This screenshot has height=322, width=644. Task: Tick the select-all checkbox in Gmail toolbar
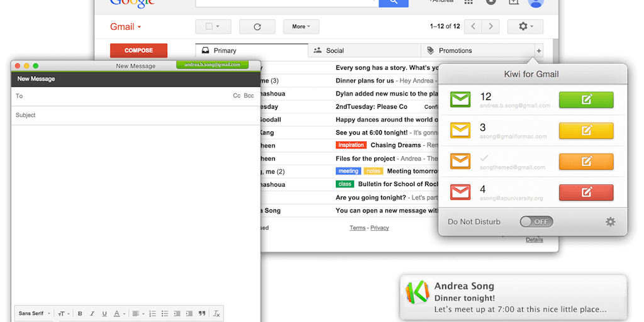tap(209, 26)
